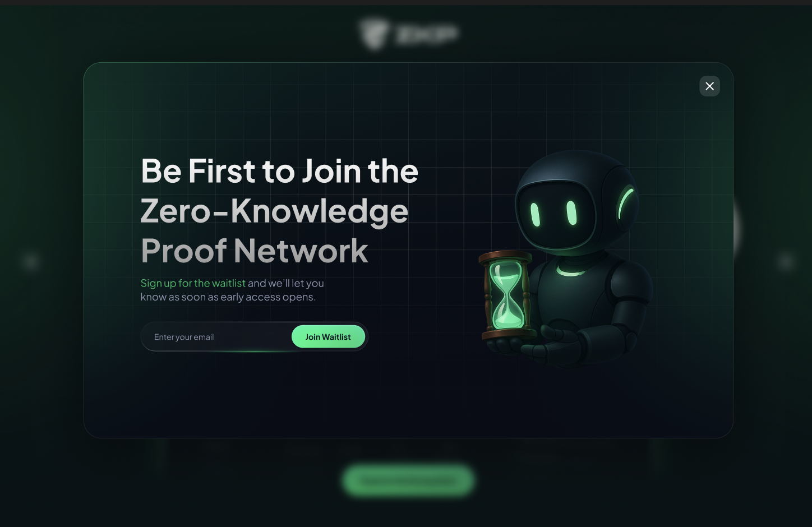812x527 pixels.
Task: Click the blurred logo wordmark beside the shield
Action: click(426, 34)
